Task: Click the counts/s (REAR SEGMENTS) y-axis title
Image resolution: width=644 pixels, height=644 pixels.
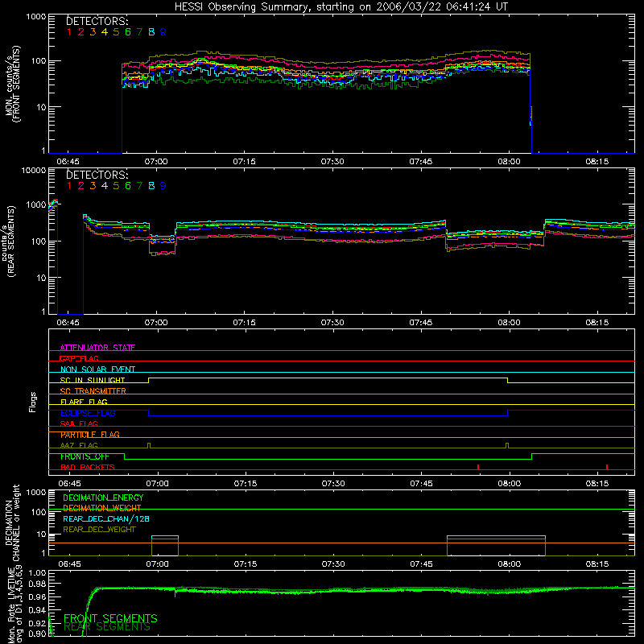Action: (8, 242)
